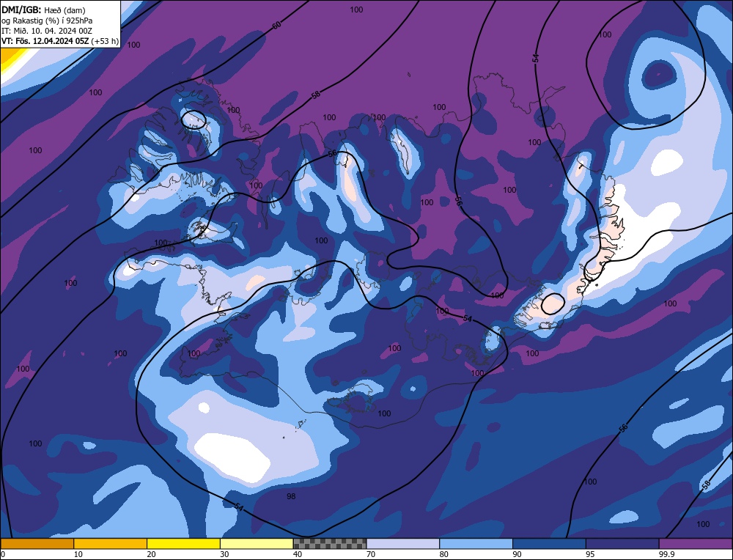Click the '98' humidity value label
Viewport: 733px width, 560px height.
291,496
